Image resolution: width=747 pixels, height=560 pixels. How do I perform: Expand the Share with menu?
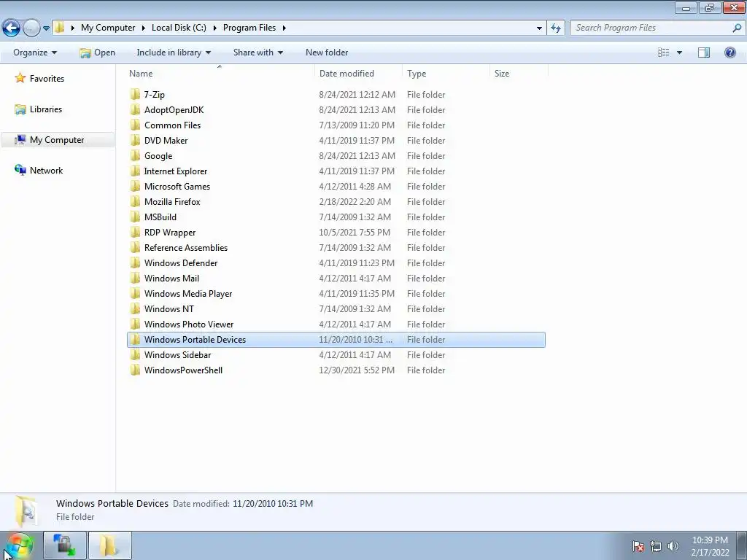pyautogui.click(x=258, y=52)
